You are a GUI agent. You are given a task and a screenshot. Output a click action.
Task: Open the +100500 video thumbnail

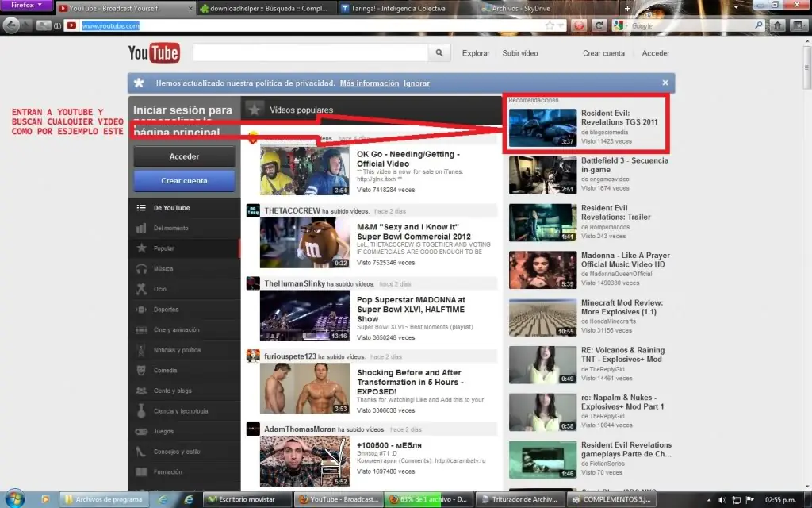click(305, 461)
